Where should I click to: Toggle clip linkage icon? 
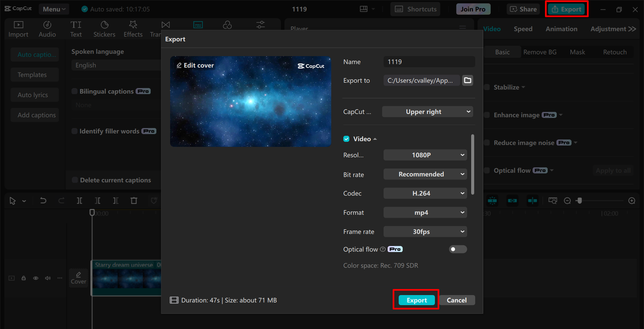pos(512,201)
